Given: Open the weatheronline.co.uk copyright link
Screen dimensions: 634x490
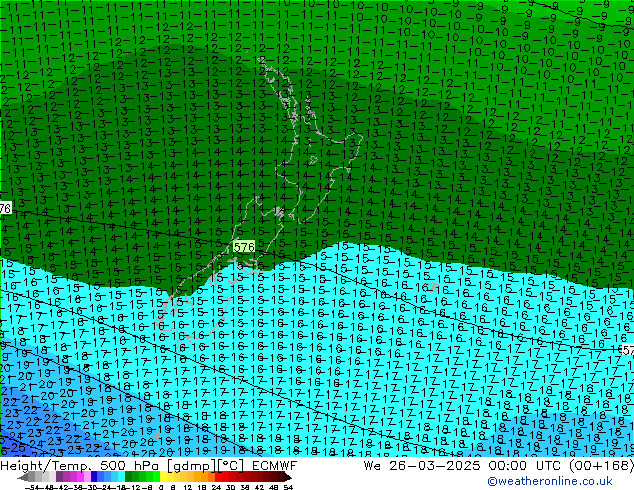Looking at the screenshot, I should coord(550,481).
